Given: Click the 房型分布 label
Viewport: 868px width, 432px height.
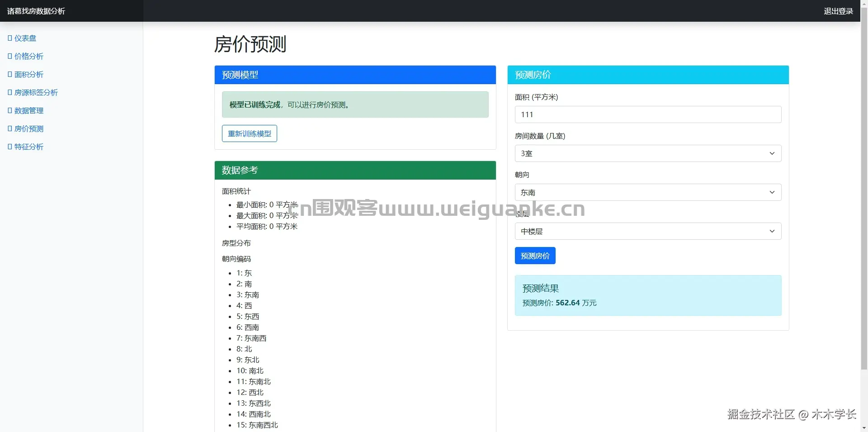Looking at the screenshot, I should point(236,243).
